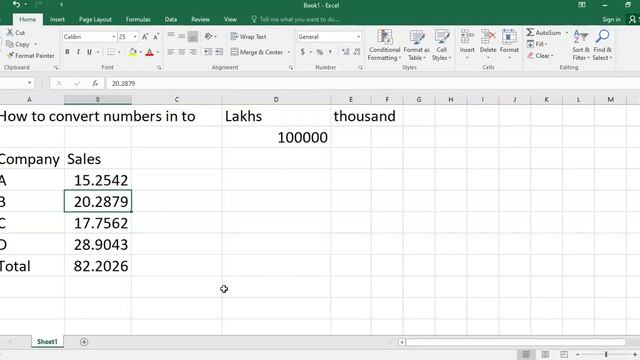
Task: Switch to the View tab
Action: [230, 19]
